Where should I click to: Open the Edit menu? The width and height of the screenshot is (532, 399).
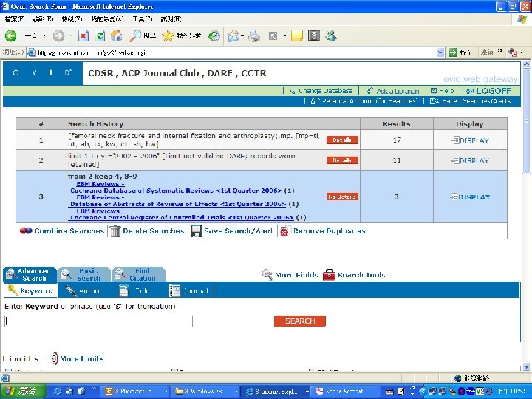[43, 19]
